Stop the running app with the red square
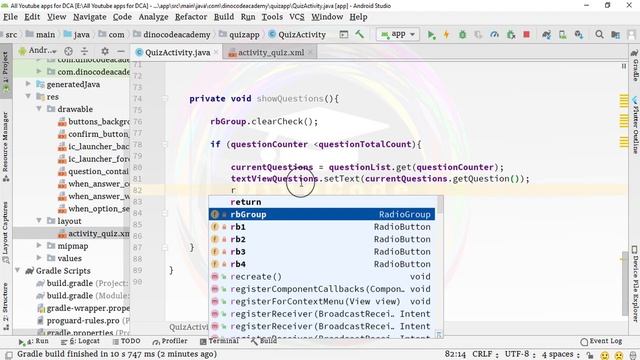Image resolution: width=640 pixels, height=360 pixels. click(527, 35)
